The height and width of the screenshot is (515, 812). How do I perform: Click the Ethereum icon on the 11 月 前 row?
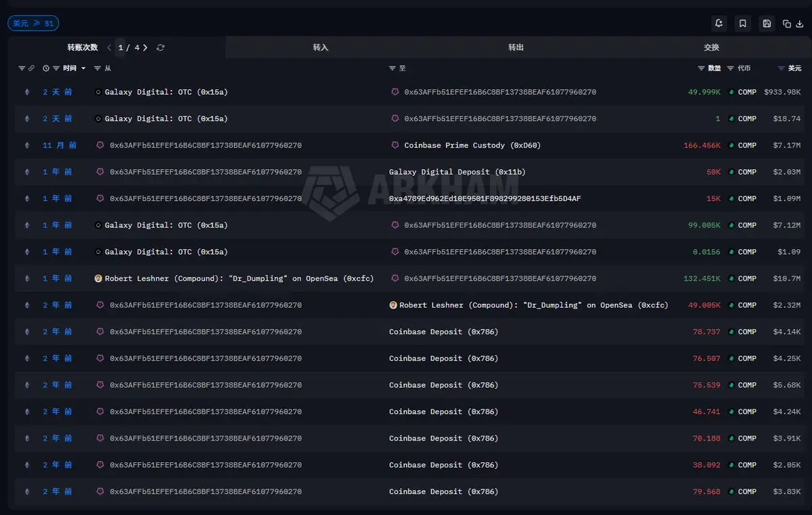[x=27, y=145]
